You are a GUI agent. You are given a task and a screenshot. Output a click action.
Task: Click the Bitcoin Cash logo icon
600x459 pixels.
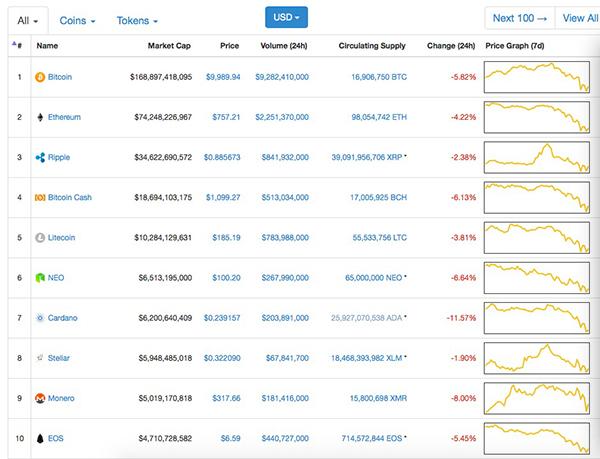(x=40, y=197)
